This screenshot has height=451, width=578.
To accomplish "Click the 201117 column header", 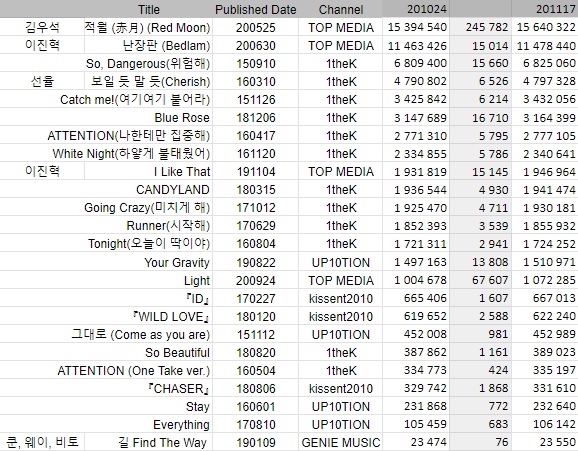I will click(x=545, y=9).
